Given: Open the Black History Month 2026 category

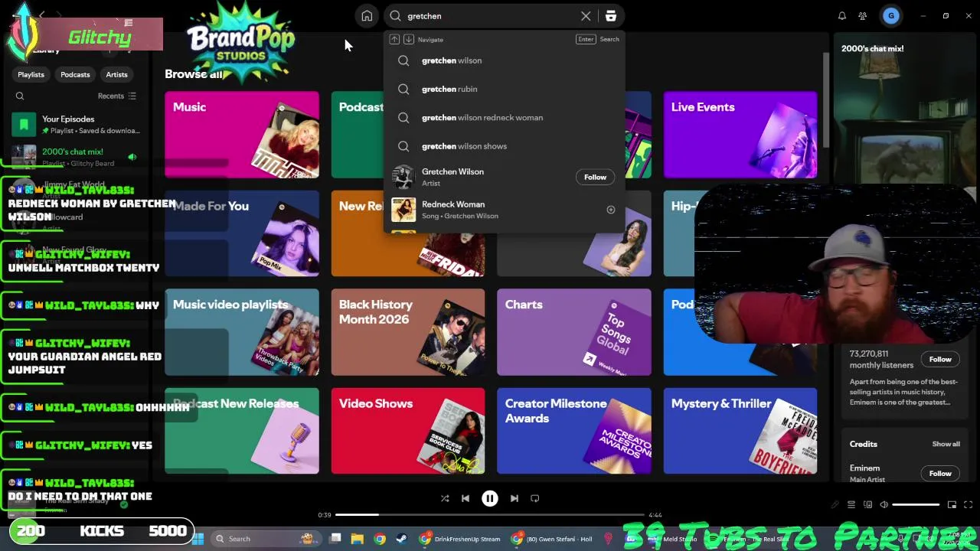Looking at the screenshot, I should click(408, 332).
